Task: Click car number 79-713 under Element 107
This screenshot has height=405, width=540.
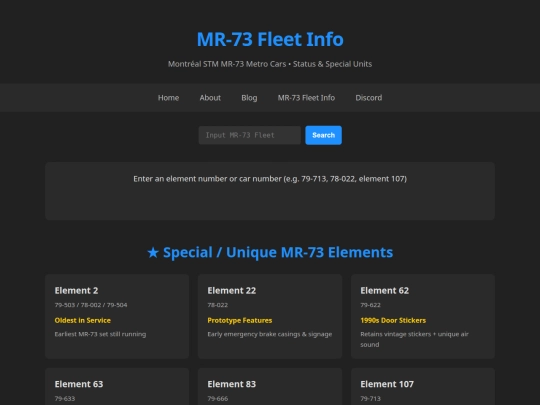Action: click(x=370, y=398)
